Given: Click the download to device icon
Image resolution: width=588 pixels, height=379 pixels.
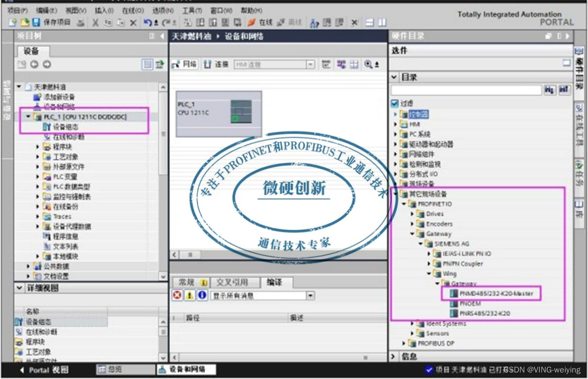Looking at the screenshot, I should 200,22.
